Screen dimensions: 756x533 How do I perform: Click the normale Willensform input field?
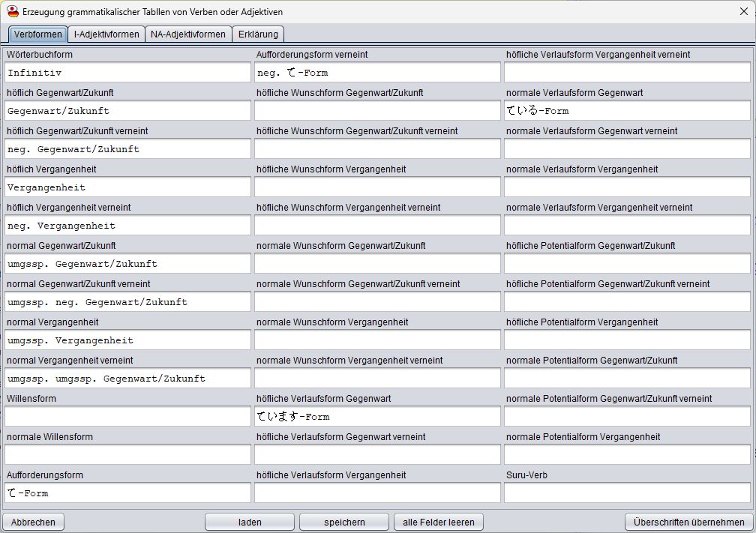tap(127, 455)
